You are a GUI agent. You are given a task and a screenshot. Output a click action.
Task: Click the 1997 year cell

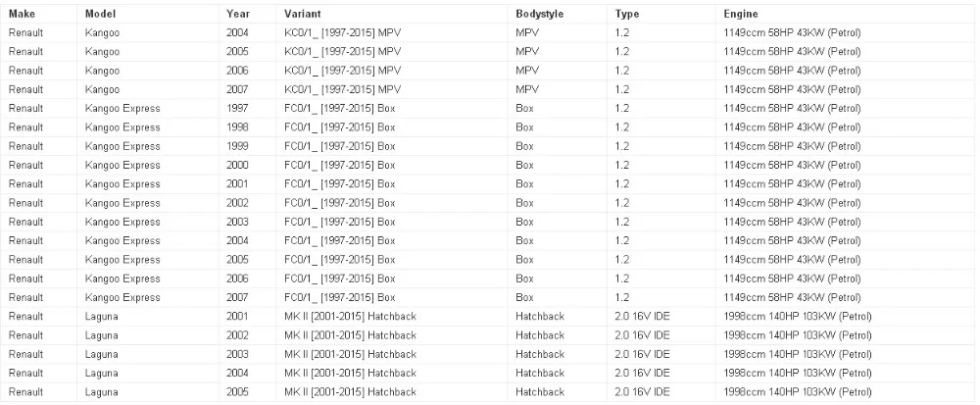point(237,109)
